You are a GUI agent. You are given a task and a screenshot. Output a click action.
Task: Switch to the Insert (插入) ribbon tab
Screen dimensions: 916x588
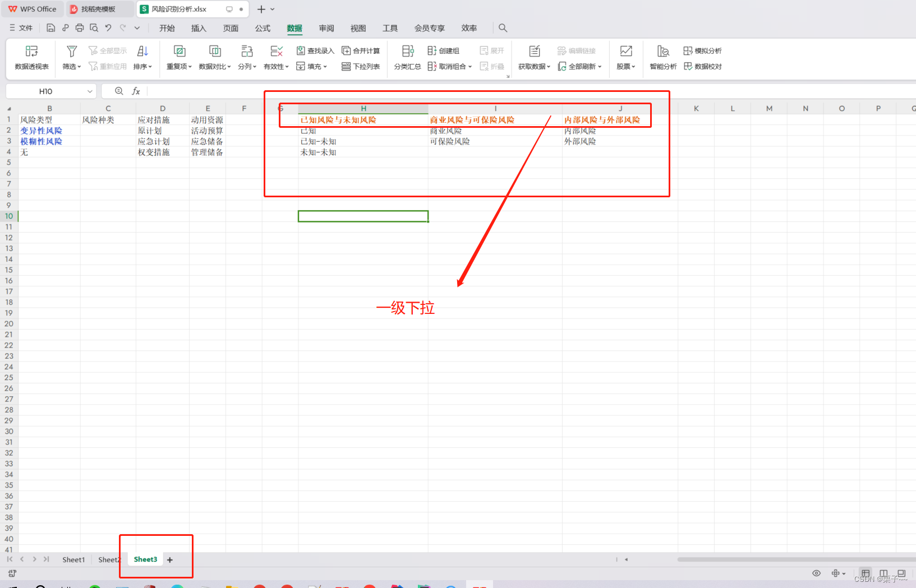199,28
